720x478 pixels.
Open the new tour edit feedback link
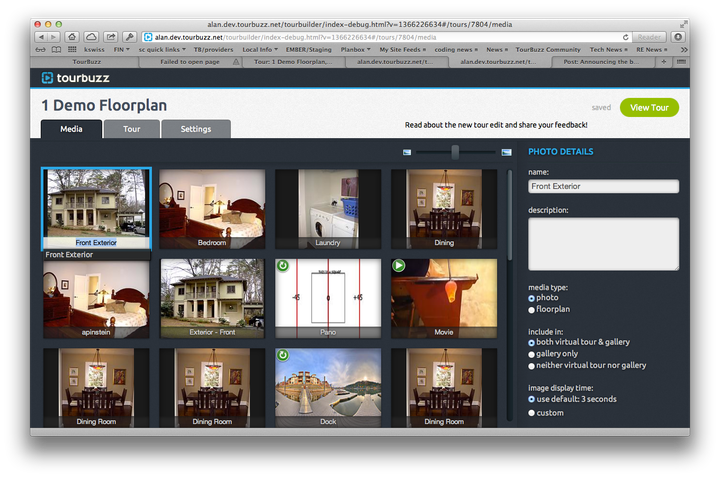(496, 125)
